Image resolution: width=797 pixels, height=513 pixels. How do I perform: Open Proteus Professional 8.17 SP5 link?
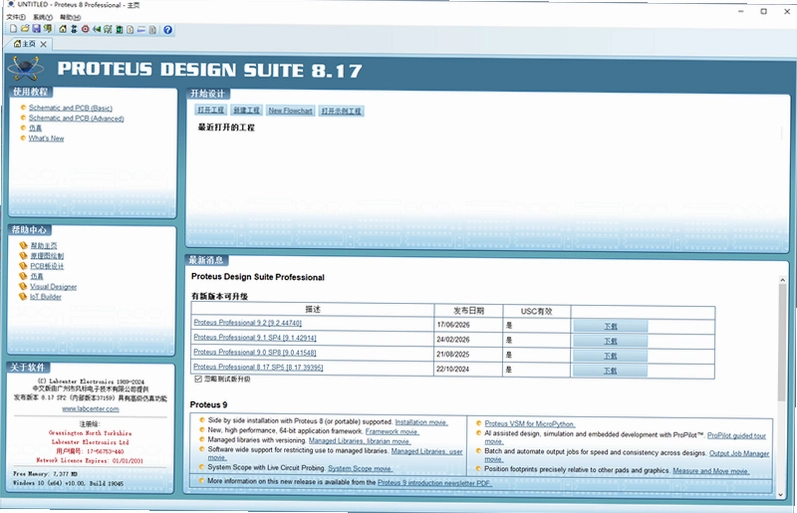coord(258,367)
